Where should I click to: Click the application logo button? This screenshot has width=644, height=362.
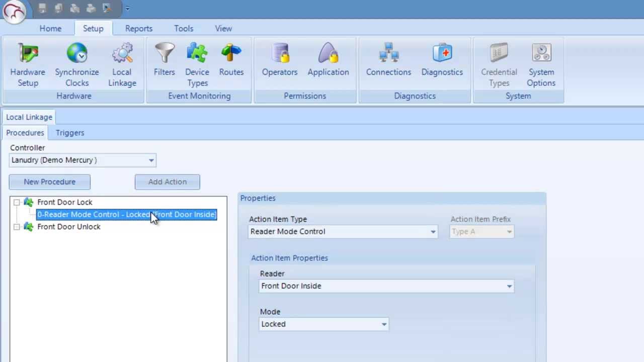point(14,11)
